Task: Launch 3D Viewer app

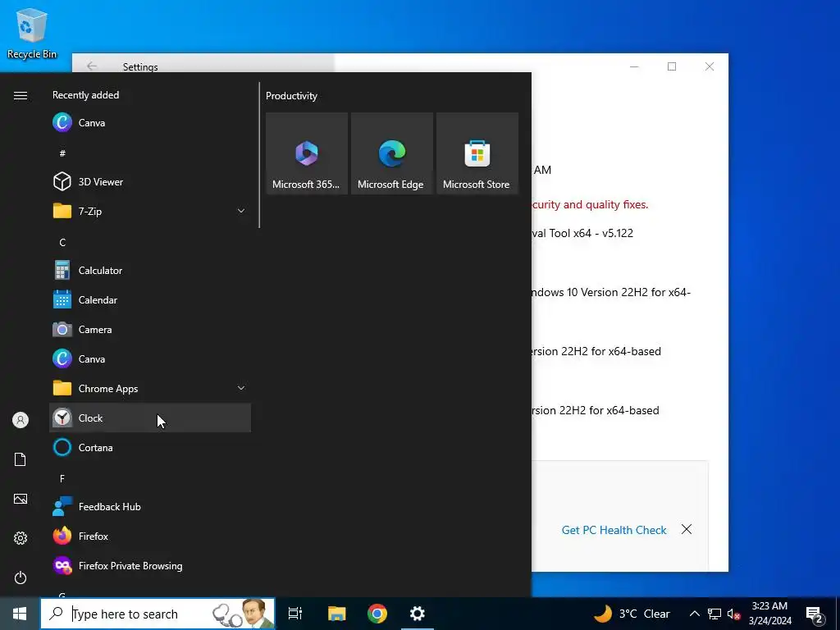Action: (150, 181)
